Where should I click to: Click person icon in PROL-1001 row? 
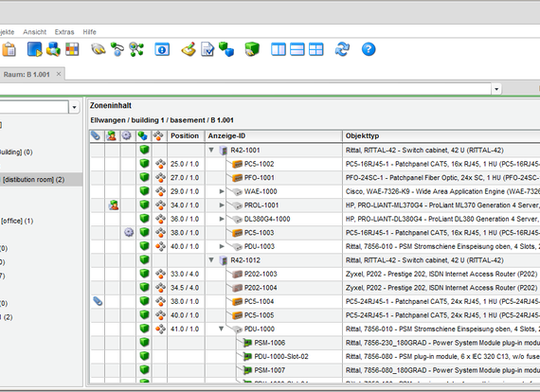(x=114, y=205)
